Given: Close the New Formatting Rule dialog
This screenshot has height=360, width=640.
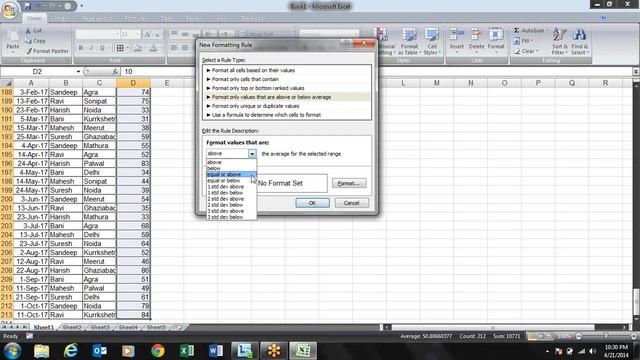Looking at the screenshot, I should click(364, 43).
